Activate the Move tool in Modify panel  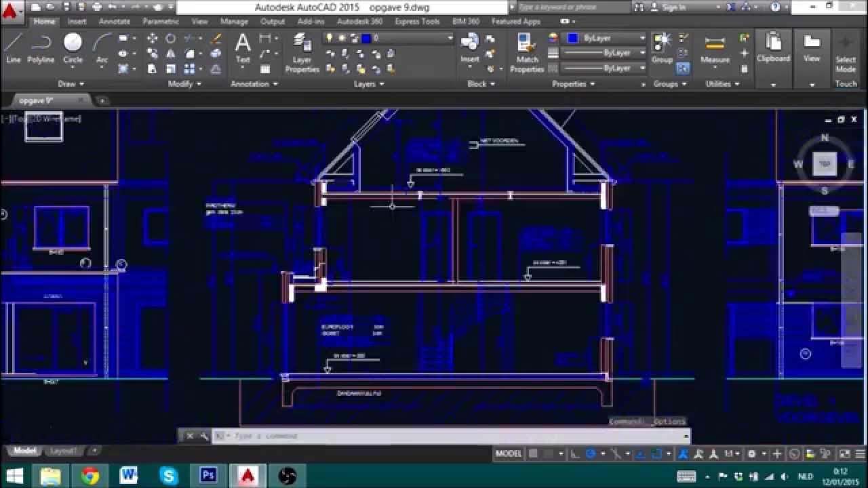click(152, 39)
